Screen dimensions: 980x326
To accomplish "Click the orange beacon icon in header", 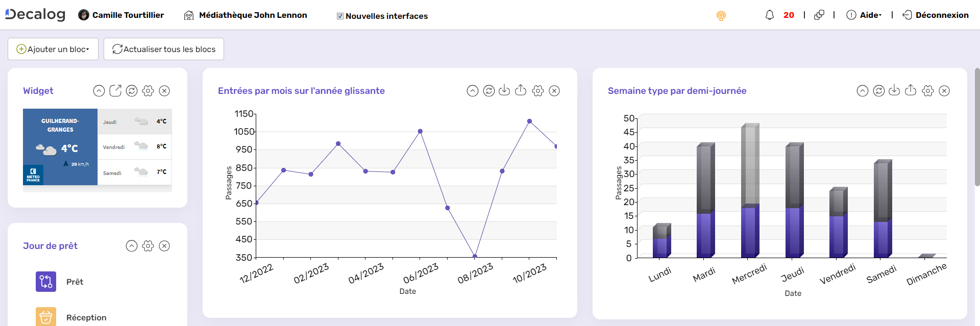I will click(x=721, y=16).
